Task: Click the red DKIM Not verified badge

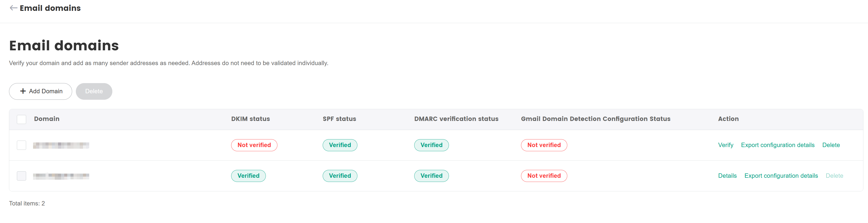Action: (x=254, y=145)
